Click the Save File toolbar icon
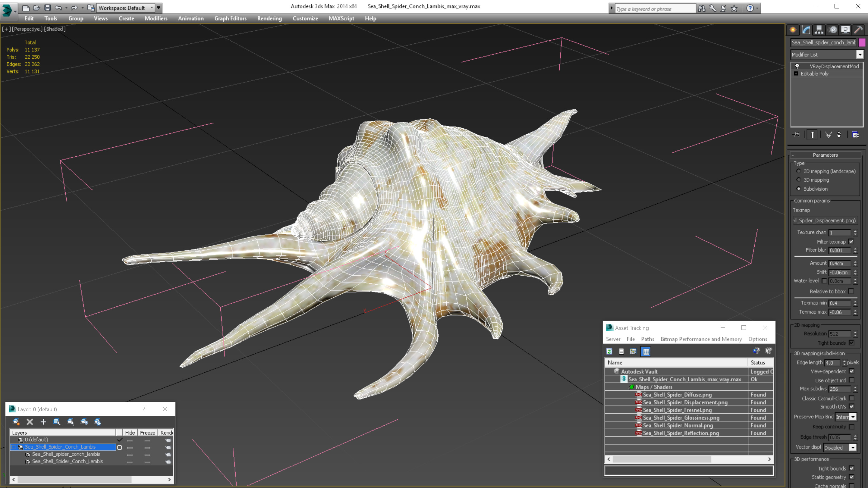The height and width of the screenshot is (488, 868). [x=48, y=8]
